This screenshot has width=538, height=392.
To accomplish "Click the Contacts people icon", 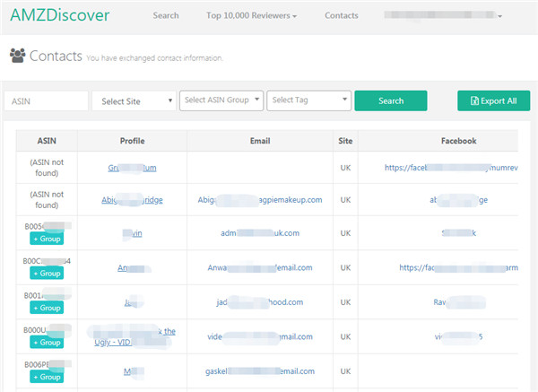I will point(17,56).
